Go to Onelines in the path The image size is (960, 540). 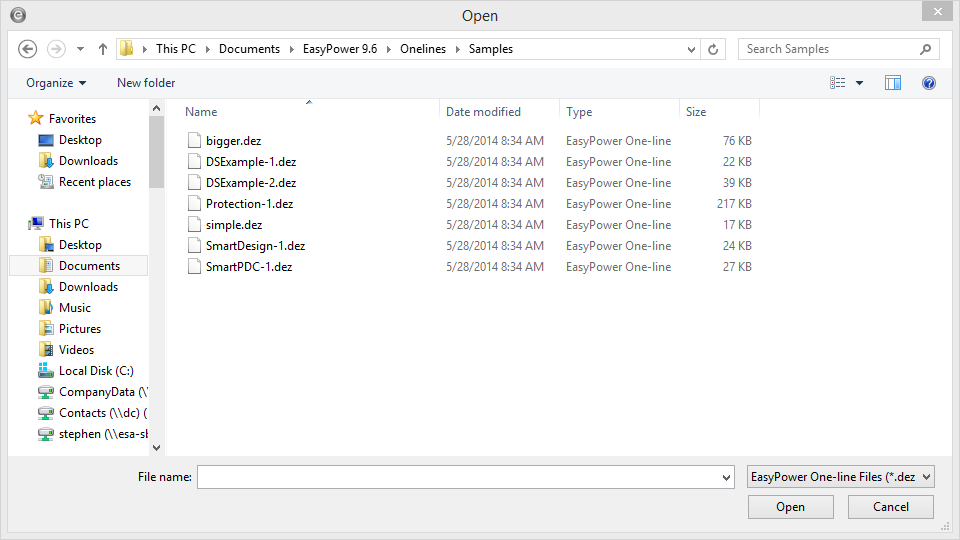423,49
